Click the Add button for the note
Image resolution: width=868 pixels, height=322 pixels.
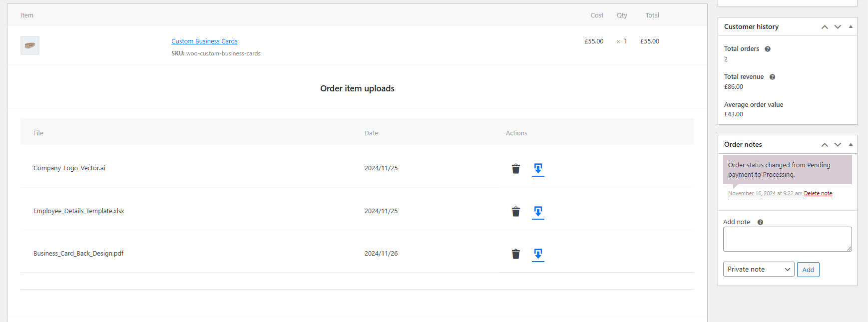click(x=808, y=270)
